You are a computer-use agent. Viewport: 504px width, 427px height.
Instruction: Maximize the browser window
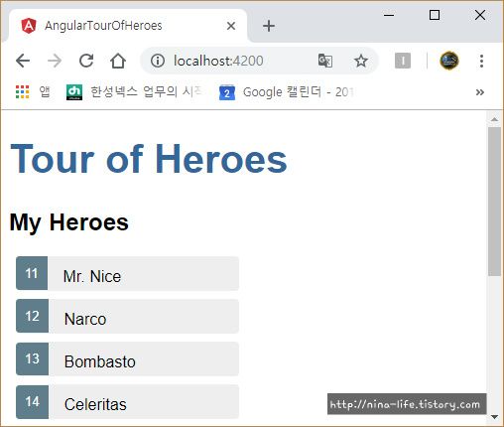pyautogui.click(x=435, y=15)
